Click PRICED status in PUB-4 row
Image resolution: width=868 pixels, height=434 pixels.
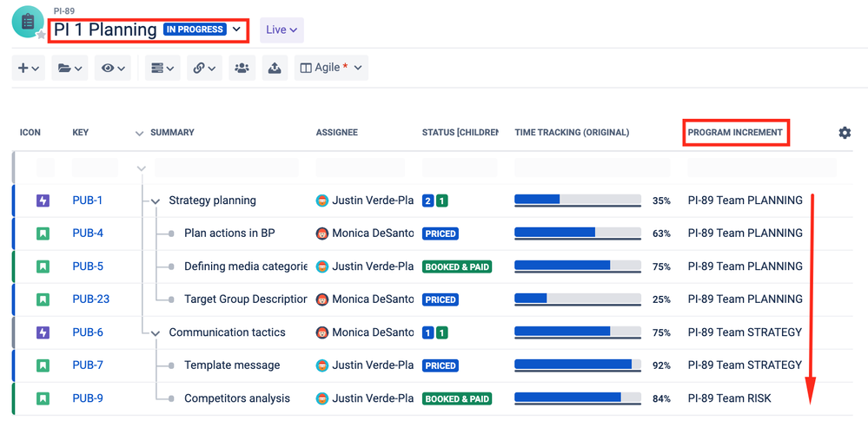[441, 233]
